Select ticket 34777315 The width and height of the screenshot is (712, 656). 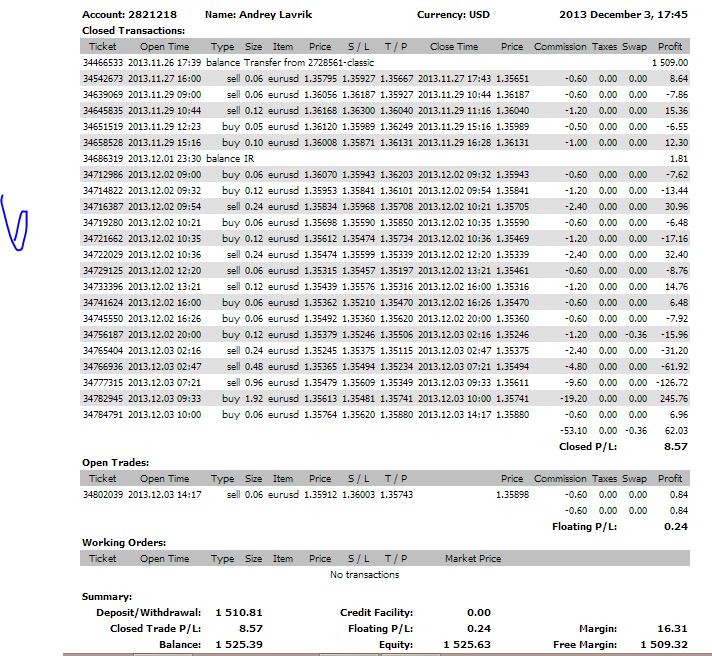pos(103,383)
